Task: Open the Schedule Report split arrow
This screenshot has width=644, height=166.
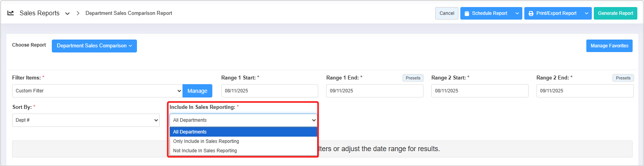Action: pos(517,13)
